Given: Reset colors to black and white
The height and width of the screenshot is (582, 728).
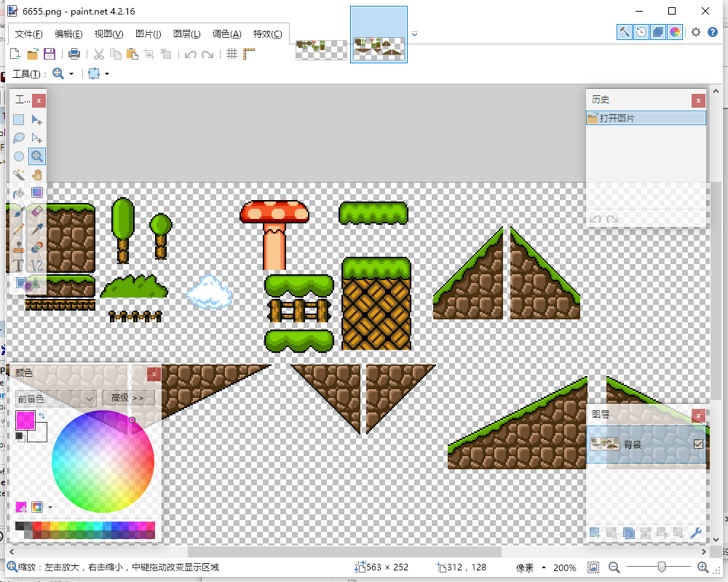Looking at the screenshot, I should point(20,436).
